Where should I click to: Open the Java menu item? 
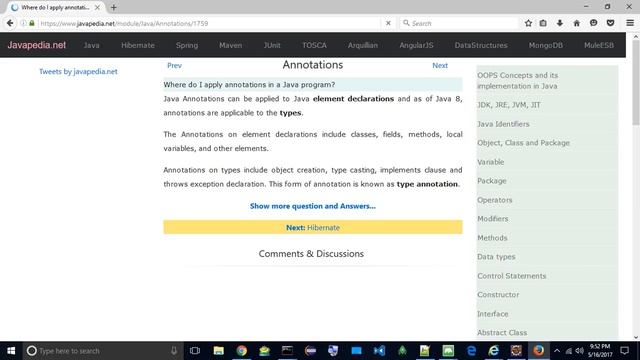tap(91, 45)
